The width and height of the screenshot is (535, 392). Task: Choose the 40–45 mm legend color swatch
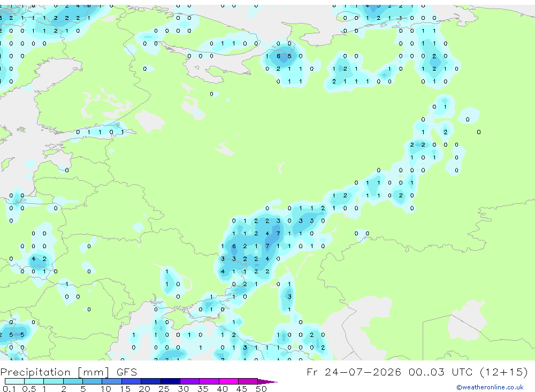pyautogui.click(x=228, y=381)
